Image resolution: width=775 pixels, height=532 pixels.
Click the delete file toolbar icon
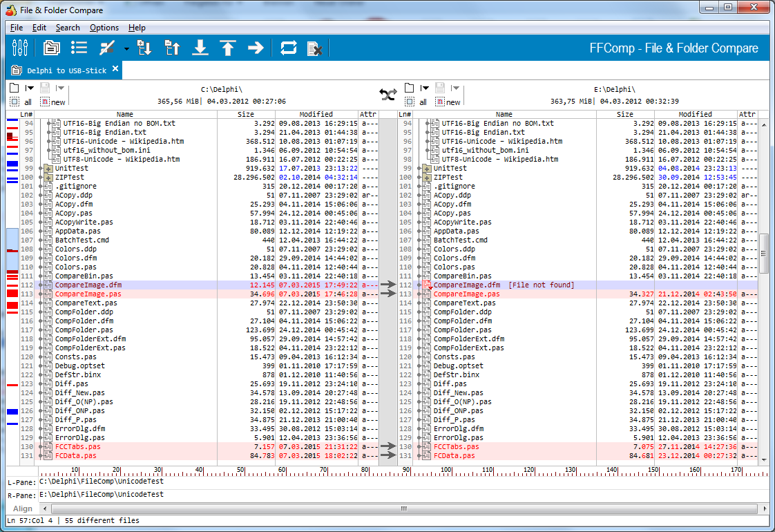[315, 48]
